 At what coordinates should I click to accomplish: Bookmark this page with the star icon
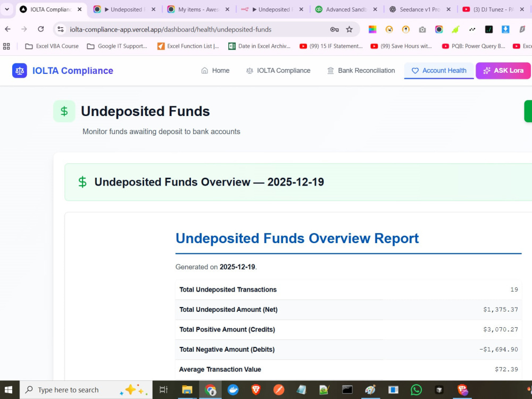[350, 29]
